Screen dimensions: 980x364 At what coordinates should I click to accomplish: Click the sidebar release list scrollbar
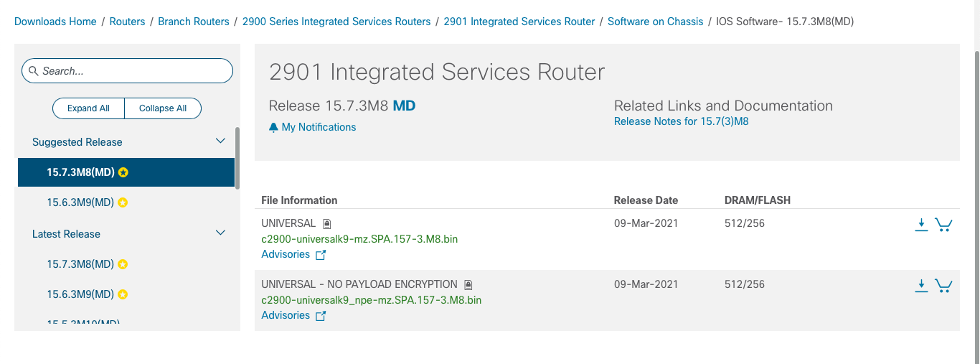237,157
